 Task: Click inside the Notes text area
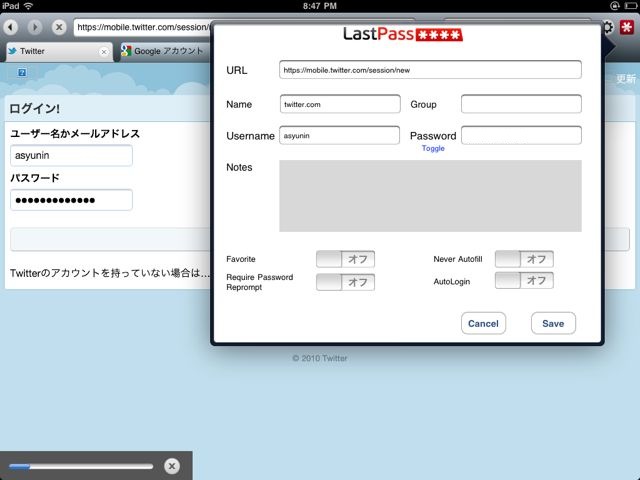tap(430, 196)
